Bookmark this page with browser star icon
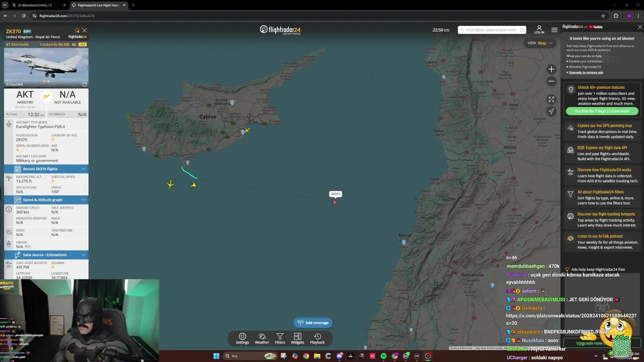Viewport: 644px width, 362px height. (603, 16)
